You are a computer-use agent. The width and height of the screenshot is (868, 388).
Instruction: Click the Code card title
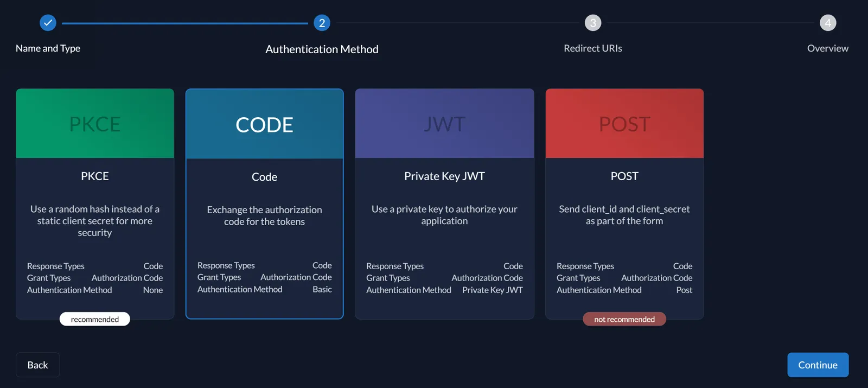pos(264,177)
